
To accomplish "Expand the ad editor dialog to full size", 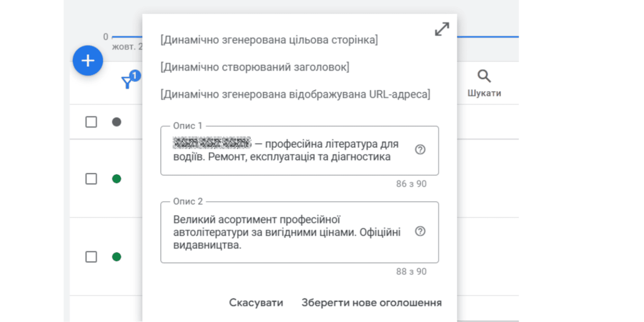I will click(x=442, y=29).
